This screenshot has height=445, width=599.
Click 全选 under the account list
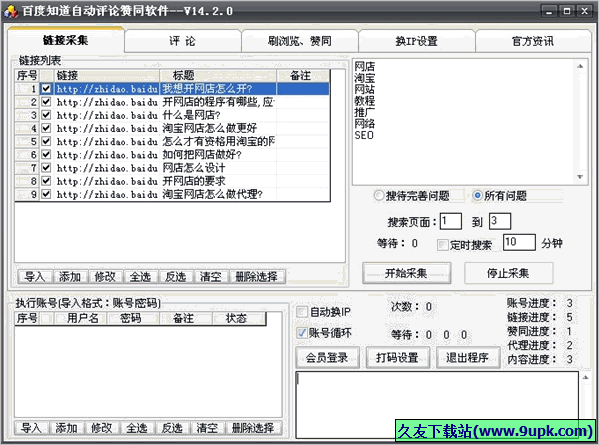(137, 428)
